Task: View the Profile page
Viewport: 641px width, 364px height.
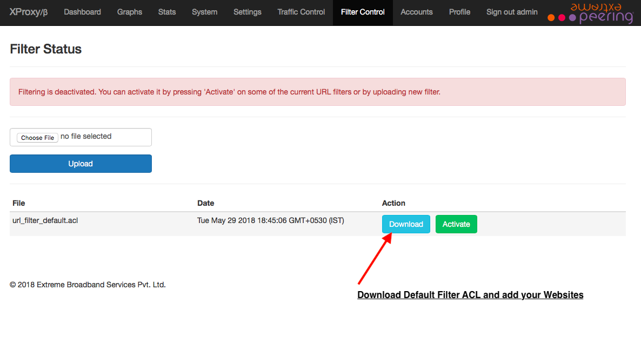Action: pos(459,12)
